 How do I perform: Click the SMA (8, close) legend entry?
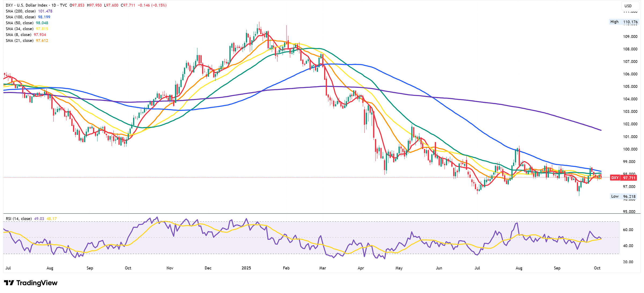point(19,35)
